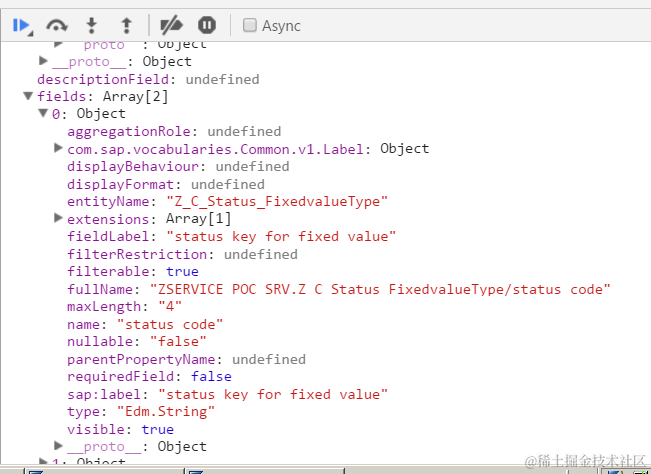The image size is (651, 474).
Task: Select filterRestriction: undefined row
Action: click(x=182, y=254)
